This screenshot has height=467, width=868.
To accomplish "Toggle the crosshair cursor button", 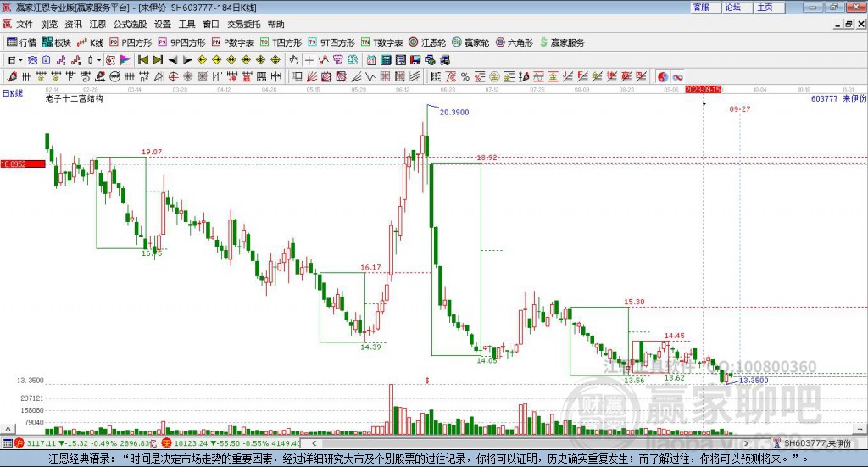I will pos(309,60).
